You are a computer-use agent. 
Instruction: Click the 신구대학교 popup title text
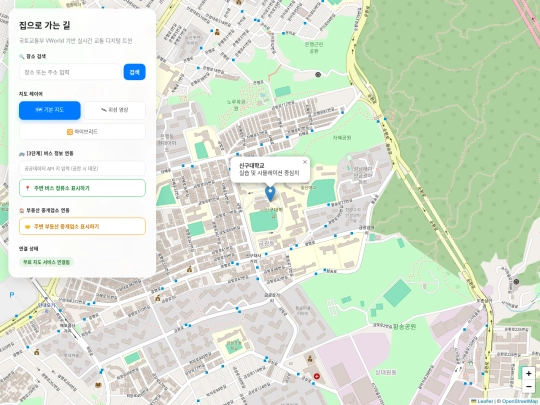(x=252, y=166)
